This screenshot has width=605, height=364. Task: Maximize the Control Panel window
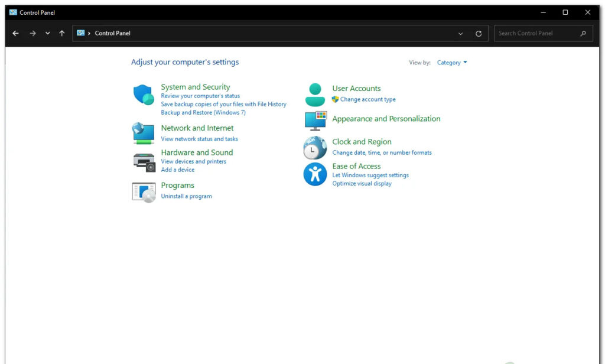(x=565, y=12)
